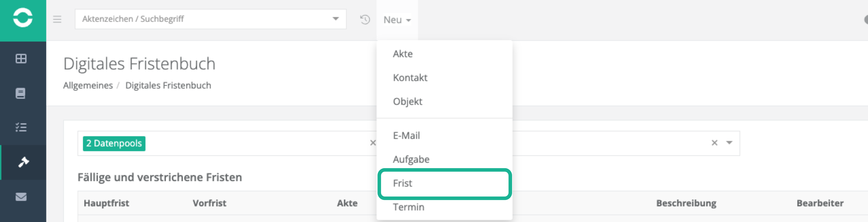Select Frist from the Neu menu

[x=403, y=183]
